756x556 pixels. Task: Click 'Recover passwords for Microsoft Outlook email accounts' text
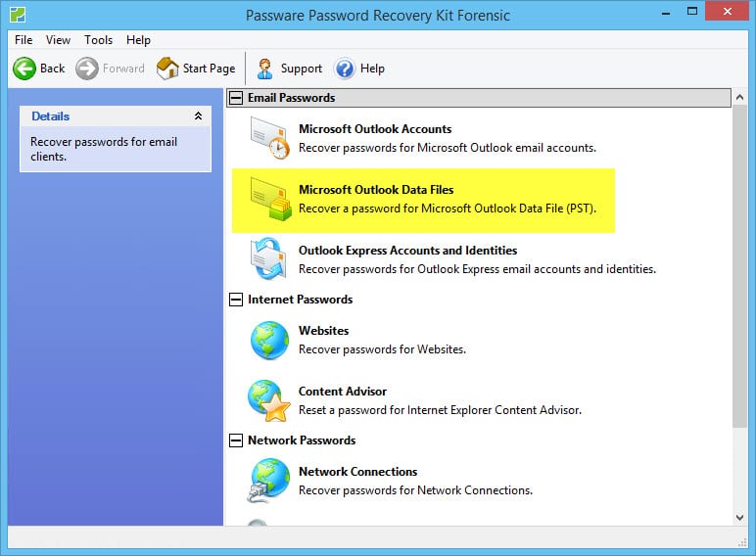coord(448,148)
